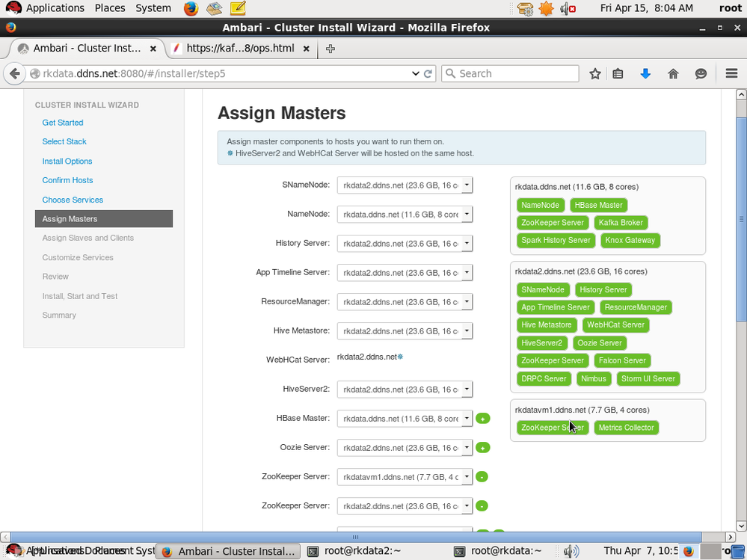Go to Install Options wizard step
Image resolution: width=747 pixels, height=560 pixels.
pos(67,161)
